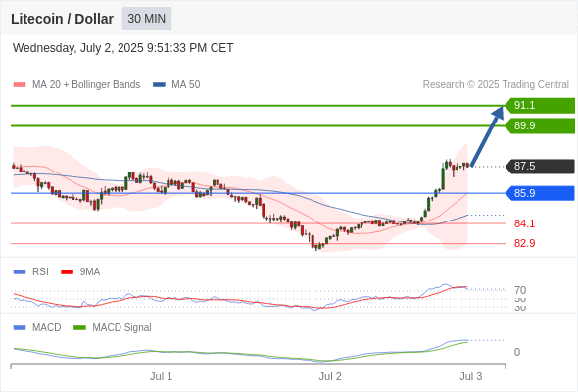The width and height of the screenshot is (578, 392).
Task: Click the MA 50 blue legend swatch
Action: tap(159, 85)
